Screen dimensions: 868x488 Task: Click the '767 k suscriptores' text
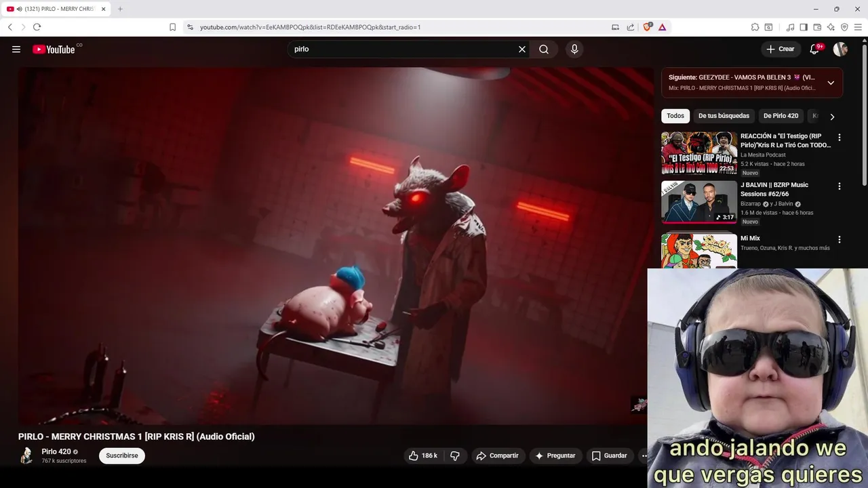coord(64,461)
